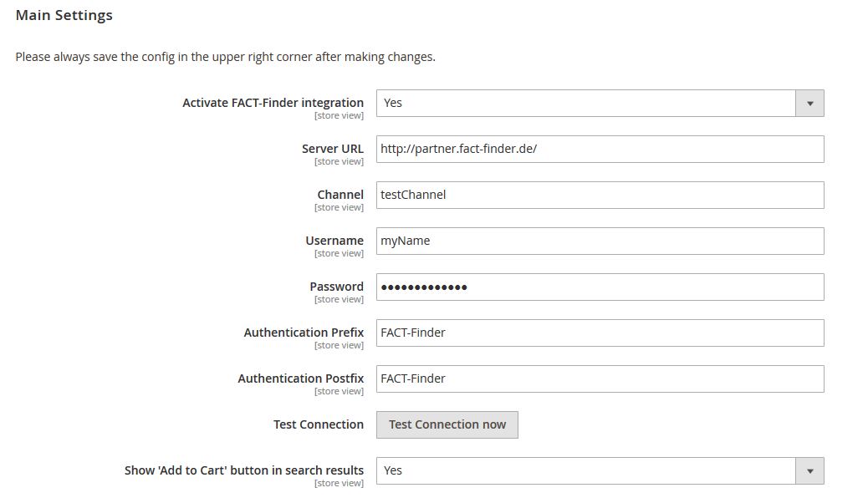The image size is (868, 503).
Task: Focus the Channel field containing testChannel
Action: 600,196
